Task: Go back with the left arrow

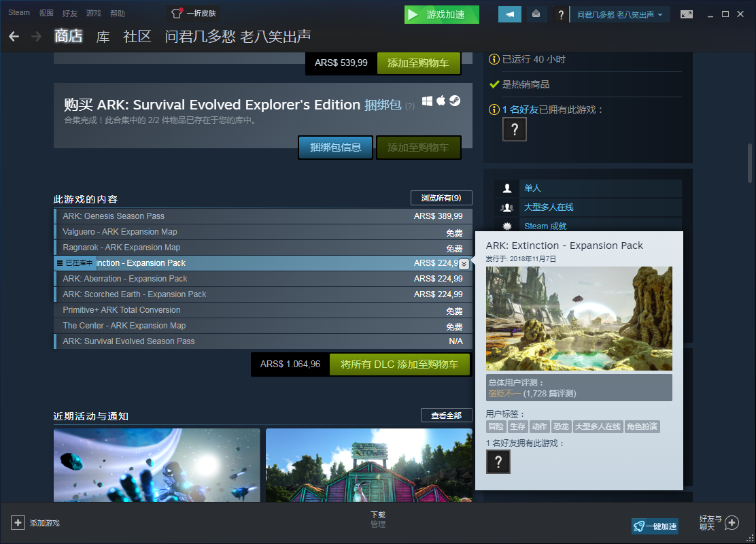Action: pos(14,36)
